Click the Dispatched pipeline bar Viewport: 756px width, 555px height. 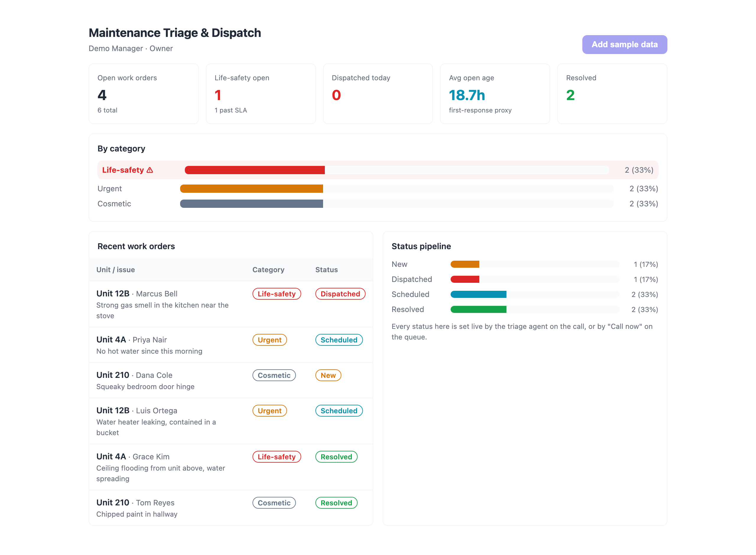coord(465,279)
